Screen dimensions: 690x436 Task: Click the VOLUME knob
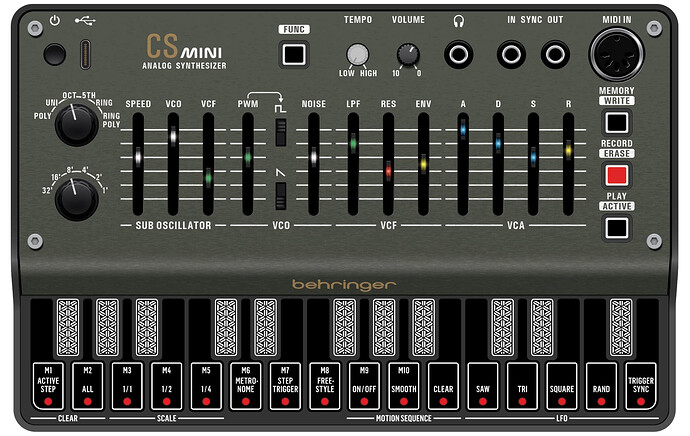tap(408, 55)
